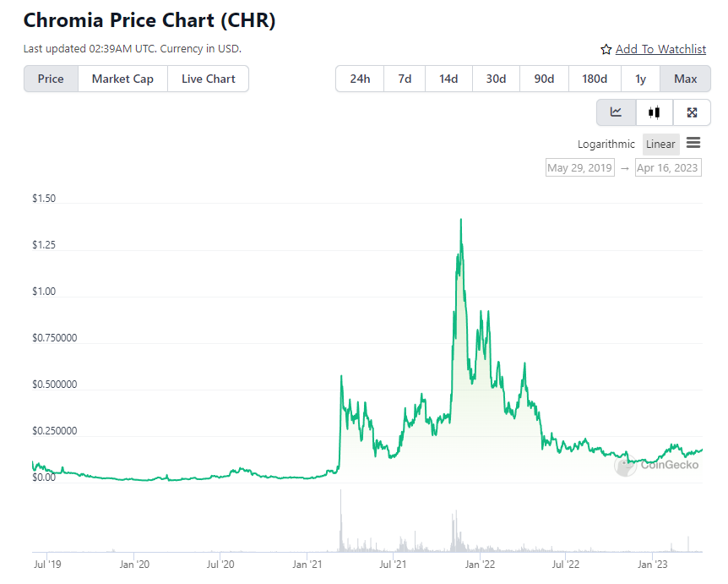728x584 pixels.
Task: Choose the Max time range button
Action: pos(686,79)
